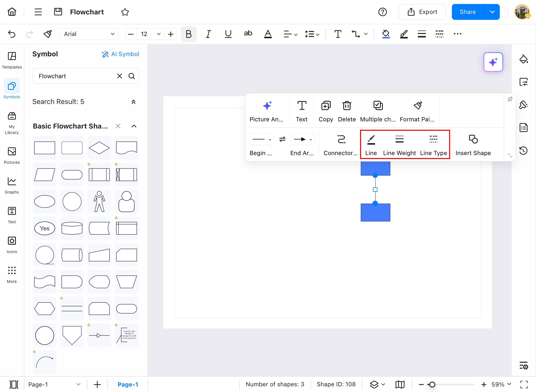Click the Delete trash icon
Viewport: 536px width, 392px height.
coord(347,106)
